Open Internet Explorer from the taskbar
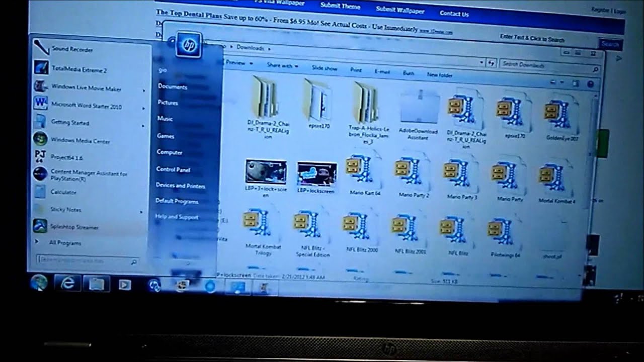The height and width of the screenshot is (362, 644). tap(67, 284)
